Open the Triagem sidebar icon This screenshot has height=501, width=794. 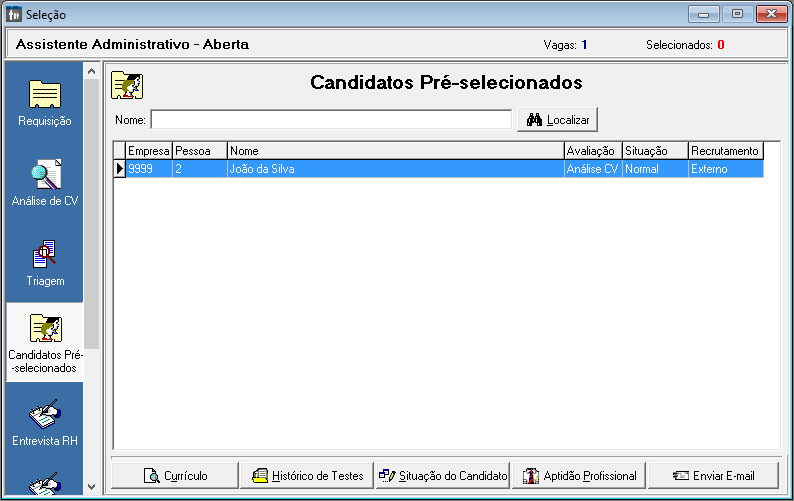click(x=44, y=262)
